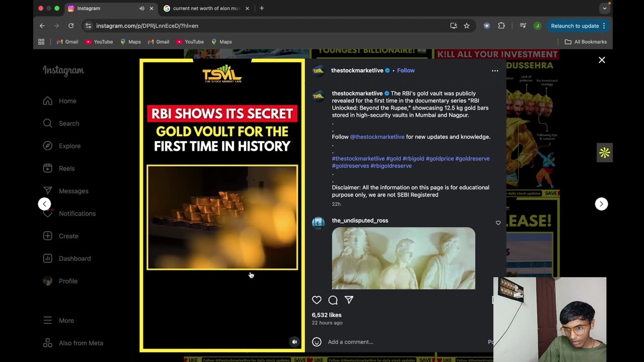Open Also from Meta
Image resolution: width=644 pixels, height=362 pixels.
pos(73,343)
